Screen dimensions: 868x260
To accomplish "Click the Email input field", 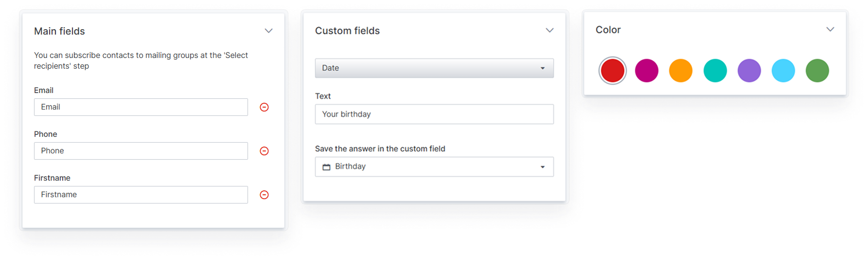I will 141,107.
